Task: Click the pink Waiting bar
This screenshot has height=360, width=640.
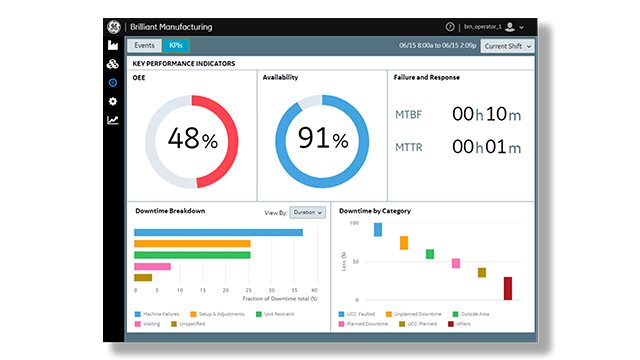Action: (153, 267)
